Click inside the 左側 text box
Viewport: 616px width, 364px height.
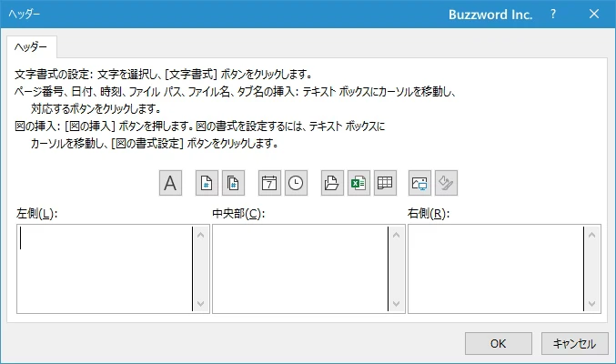pos(104,269)
